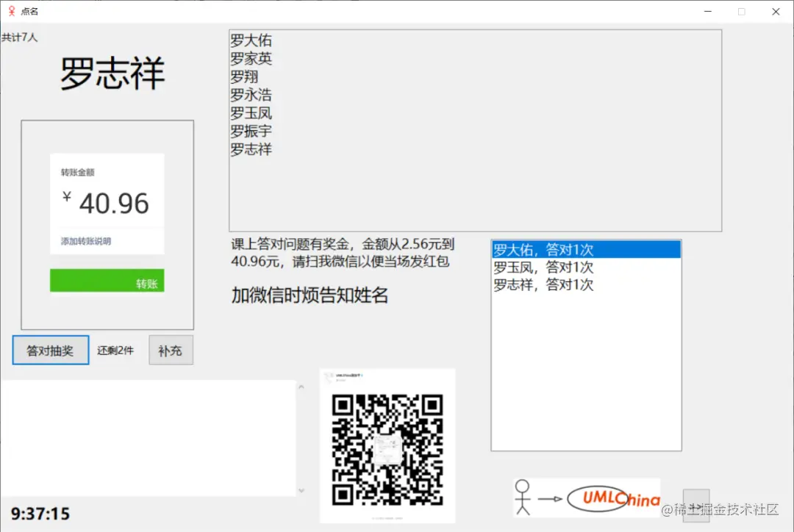Click the 答对抽奖 button

(x=51, y=350)
